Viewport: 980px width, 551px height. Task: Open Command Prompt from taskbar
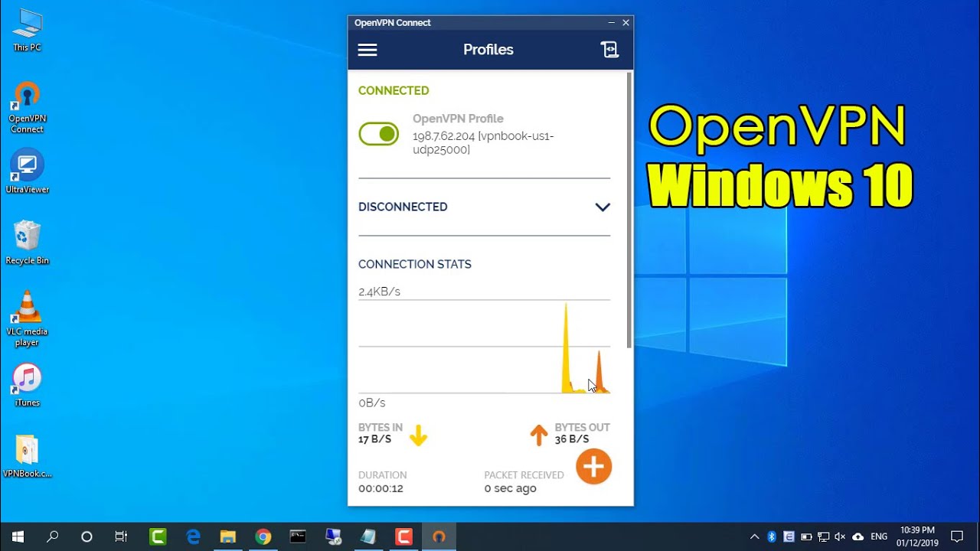[298, 536]
